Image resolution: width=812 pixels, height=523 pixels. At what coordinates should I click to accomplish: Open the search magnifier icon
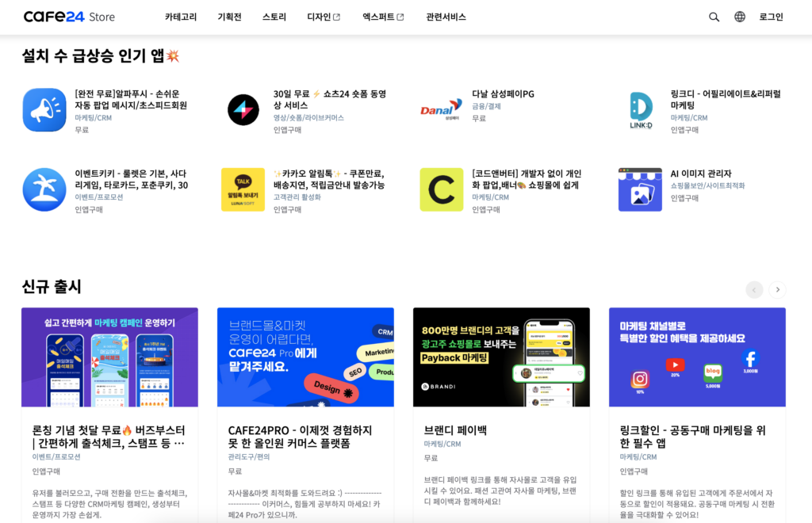click(714, 17)
